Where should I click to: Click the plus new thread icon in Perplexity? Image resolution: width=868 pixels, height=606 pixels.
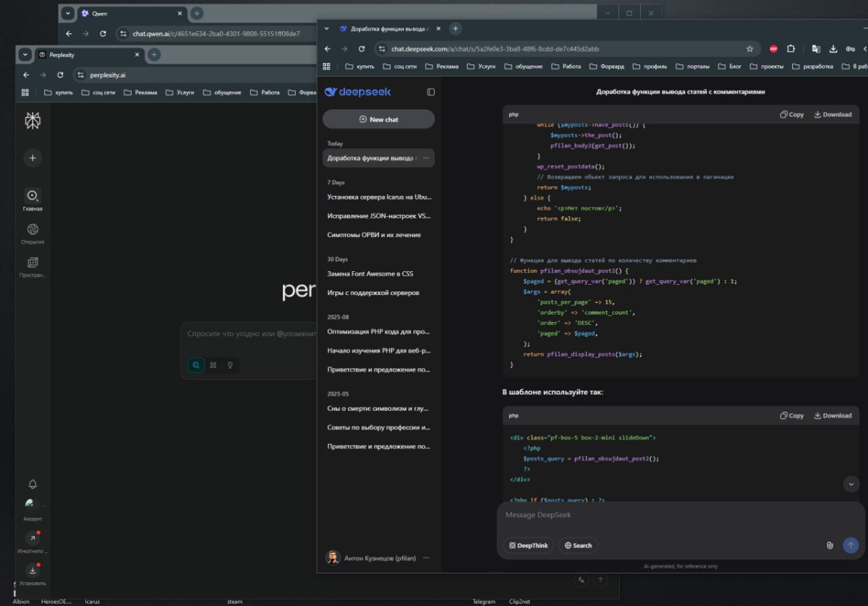click(33, 158)
